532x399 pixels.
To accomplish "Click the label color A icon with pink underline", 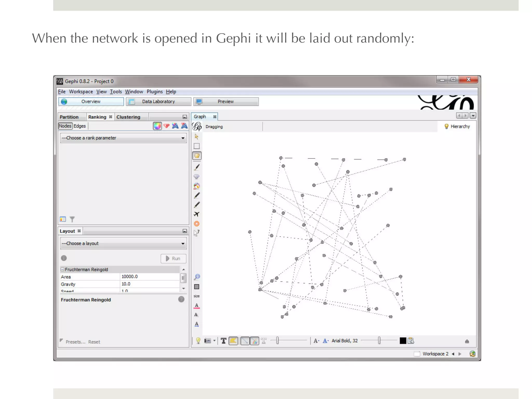I will (x=197, y=306).
